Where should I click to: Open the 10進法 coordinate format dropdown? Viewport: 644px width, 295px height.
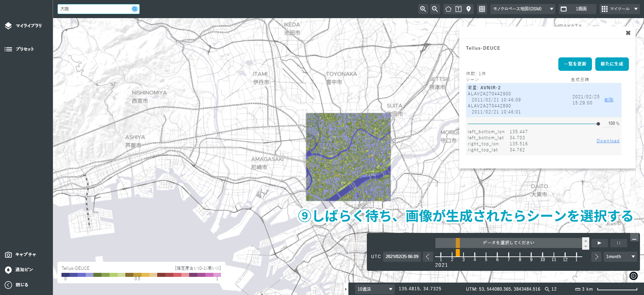(375, 289)
